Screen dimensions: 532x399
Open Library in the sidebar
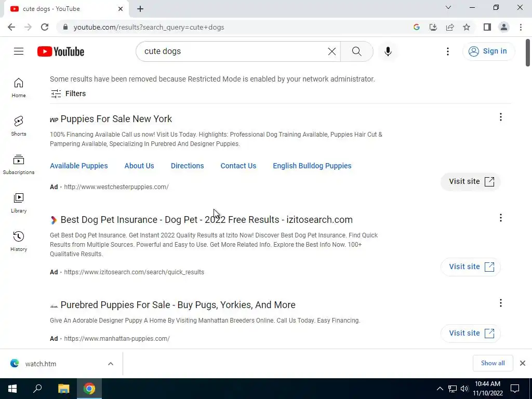coord(19,202)
